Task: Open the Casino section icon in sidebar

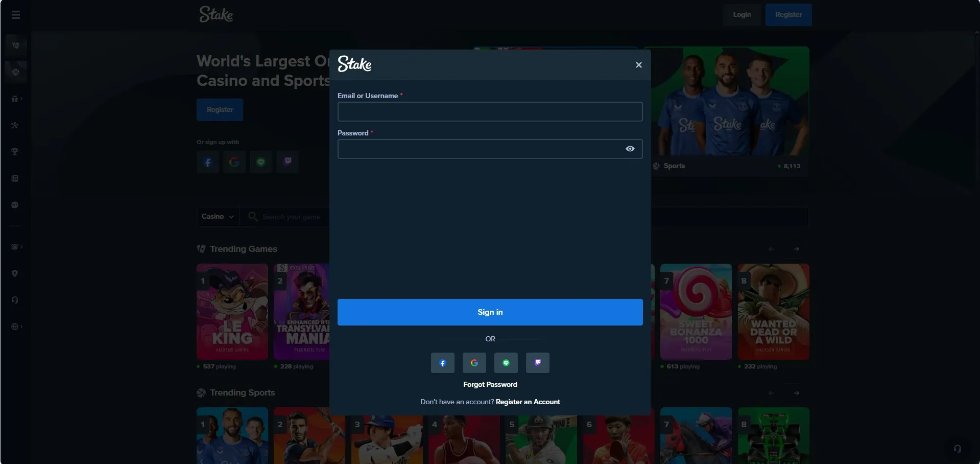Action: click(15, 45)
